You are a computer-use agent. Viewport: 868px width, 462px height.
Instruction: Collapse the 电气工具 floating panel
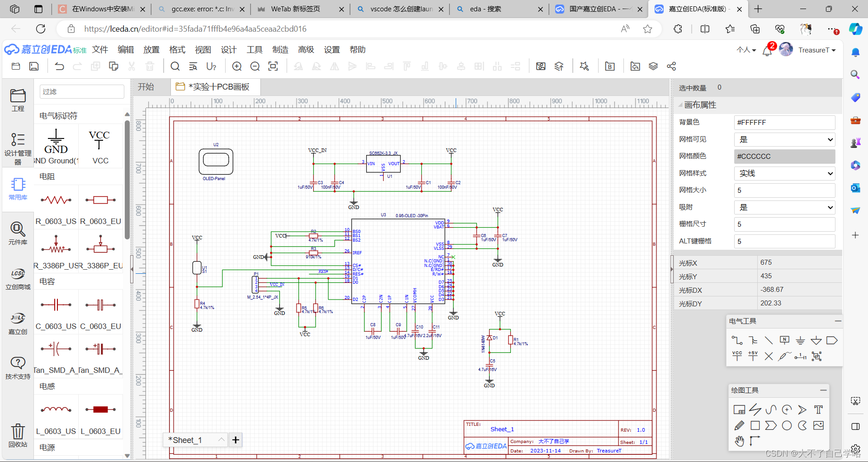[838, 321]
